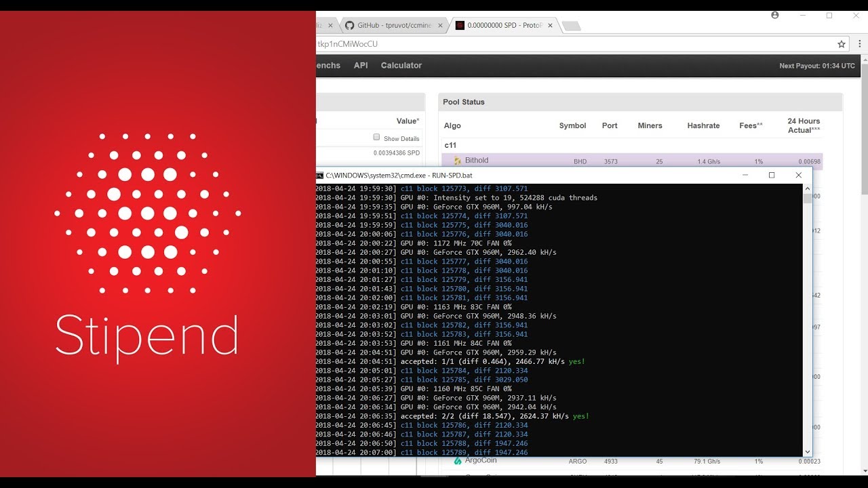Maximize the Chrome browser window
The height and width of the screenshot is (488, 868).
tap(829, 15)
